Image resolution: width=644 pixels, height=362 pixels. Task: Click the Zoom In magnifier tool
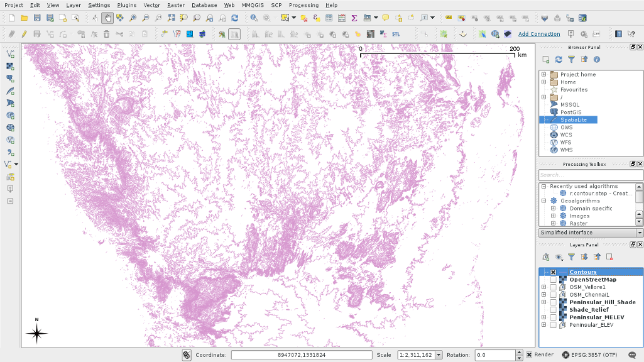pos(133,18)
